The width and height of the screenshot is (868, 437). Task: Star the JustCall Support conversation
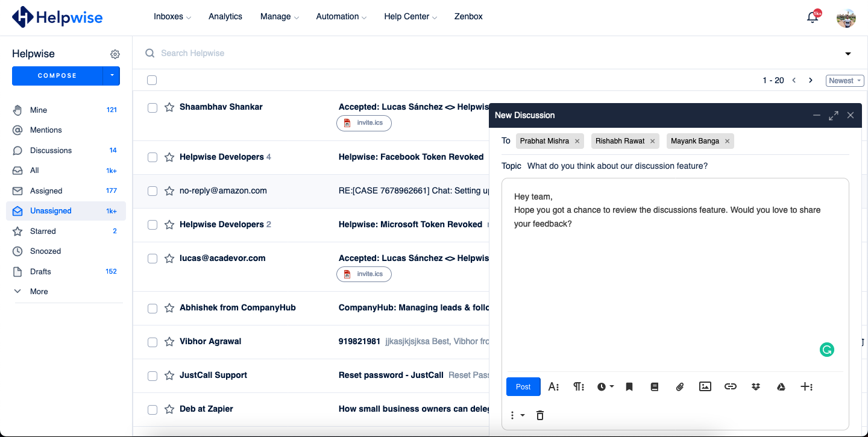coord(169,375)
